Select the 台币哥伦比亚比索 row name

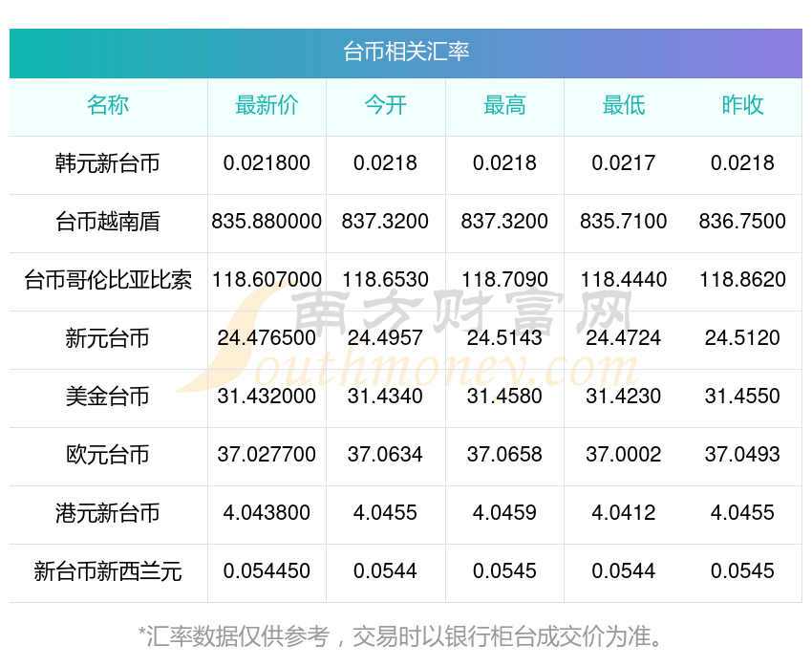click(x=108, y=280)
